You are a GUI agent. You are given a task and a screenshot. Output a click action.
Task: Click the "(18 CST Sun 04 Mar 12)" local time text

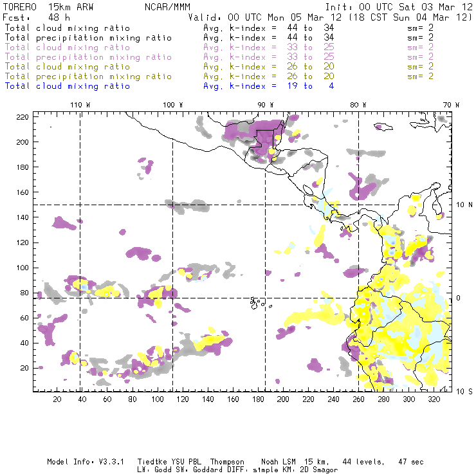tap(410, 17)
